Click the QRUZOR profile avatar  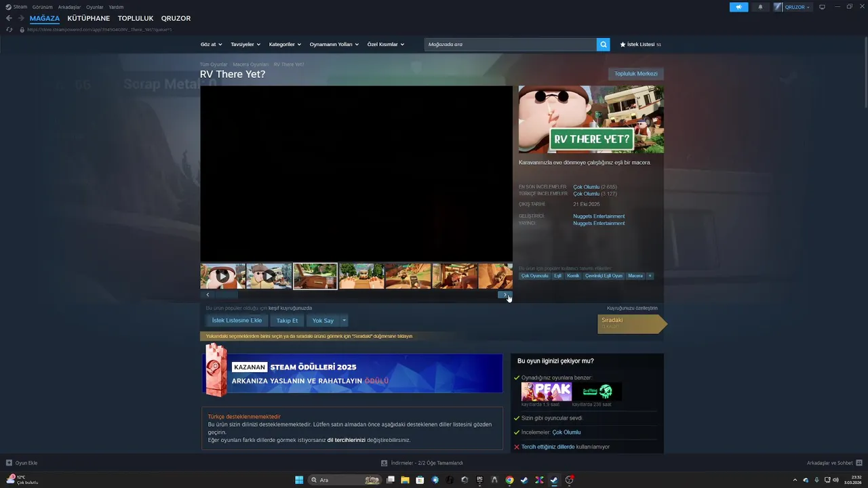click(778, 7)
